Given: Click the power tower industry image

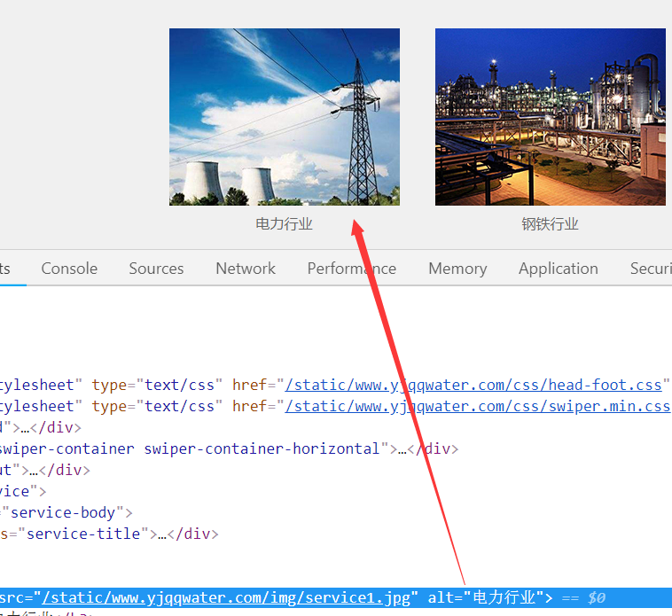Looking at the screenshot, I should [x=284, y=117].
